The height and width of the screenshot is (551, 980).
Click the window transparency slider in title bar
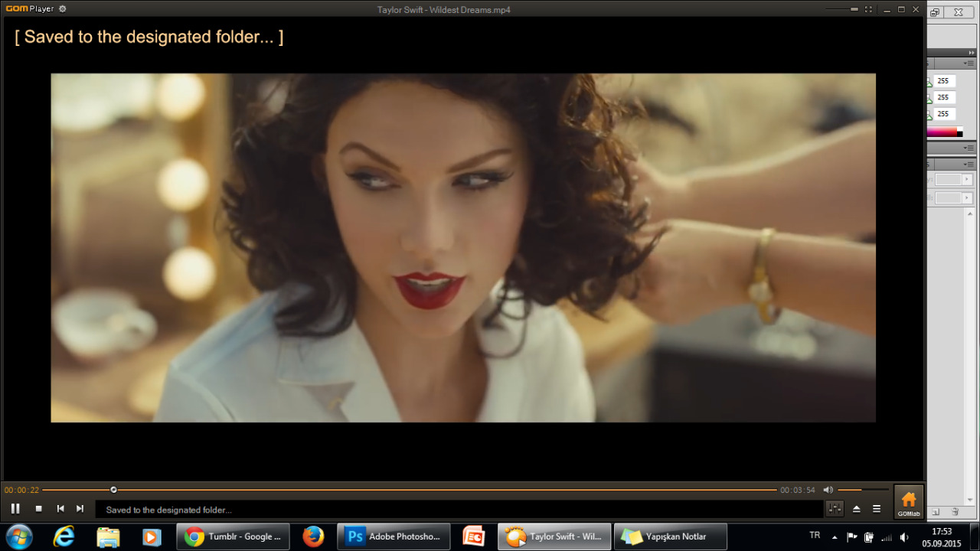842,9
